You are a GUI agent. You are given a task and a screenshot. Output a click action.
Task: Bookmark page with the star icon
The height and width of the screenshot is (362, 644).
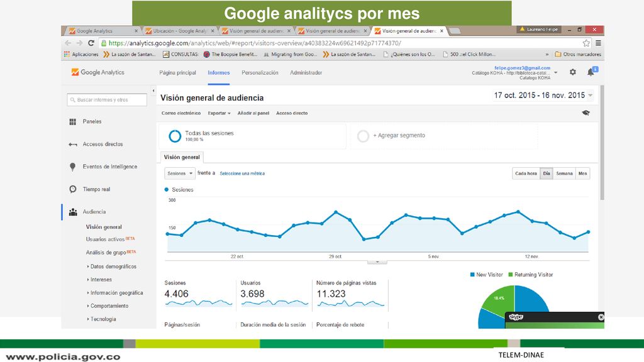tap(586, 43)
